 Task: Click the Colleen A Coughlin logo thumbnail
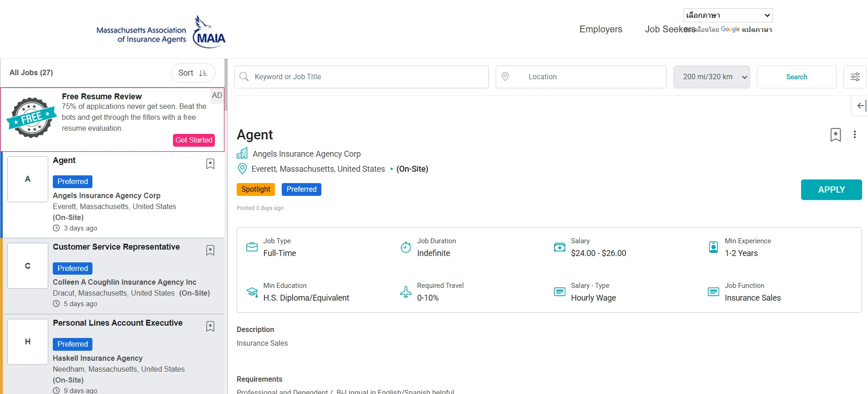pos(28,266)
